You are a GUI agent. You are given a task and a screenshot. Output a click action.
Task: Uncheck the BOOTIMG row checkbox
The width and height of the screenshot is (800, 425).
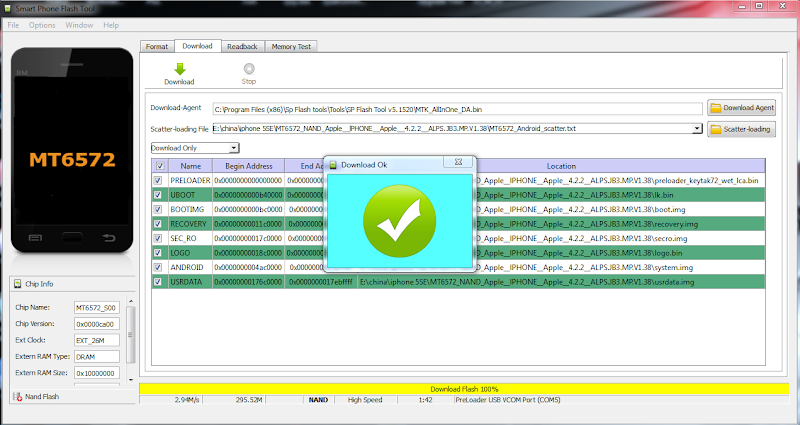[x=158, y=209]
